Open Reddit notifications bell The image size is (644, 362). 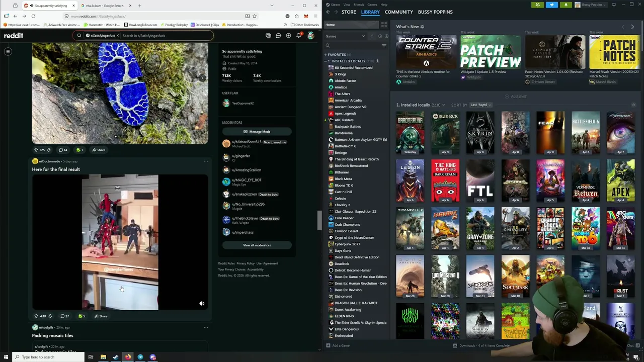[298, 36]
